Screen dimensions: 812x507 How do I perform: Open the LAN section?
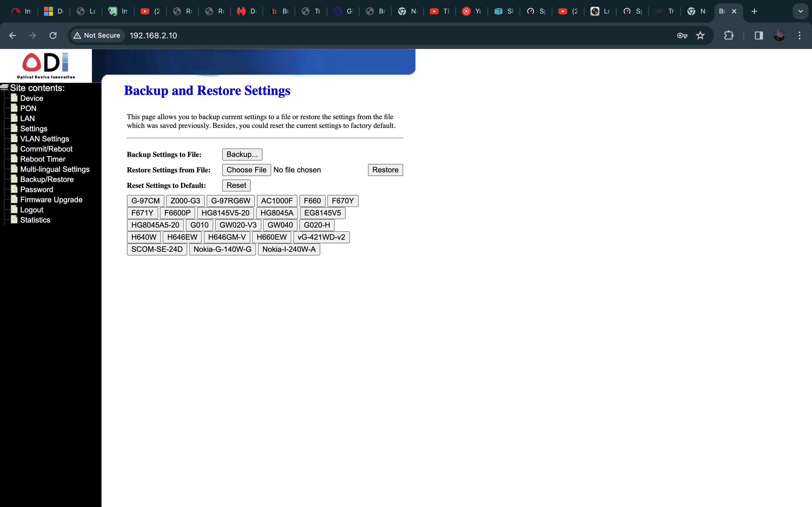tap(27, 118)
